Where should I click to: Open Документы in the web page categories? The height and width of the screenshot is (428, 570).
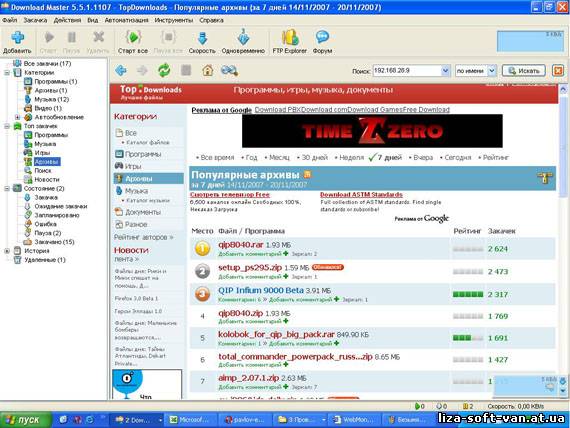click(143, 212)
